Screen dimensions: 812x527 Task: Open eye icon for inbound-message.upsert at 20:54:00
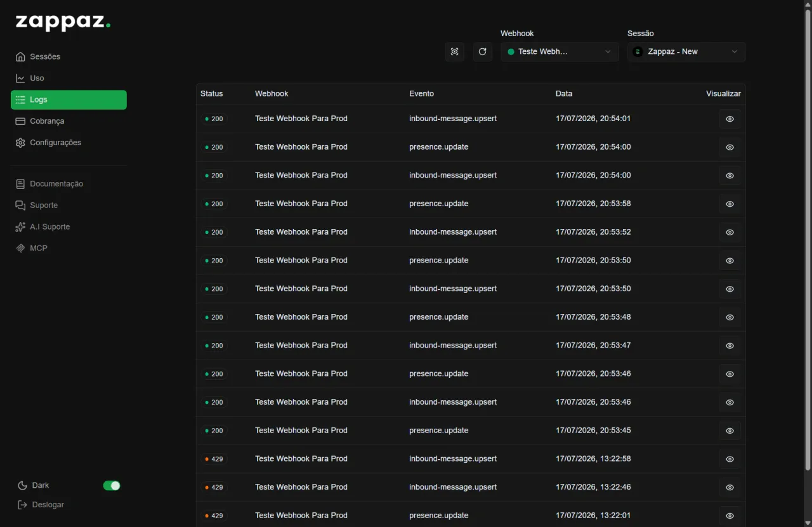[730, 176]
